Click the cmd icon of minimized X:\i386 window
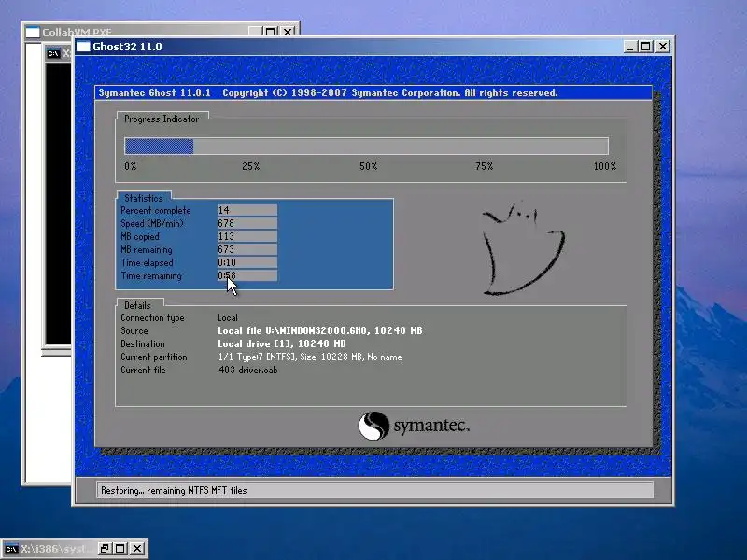 pos(11,549)
